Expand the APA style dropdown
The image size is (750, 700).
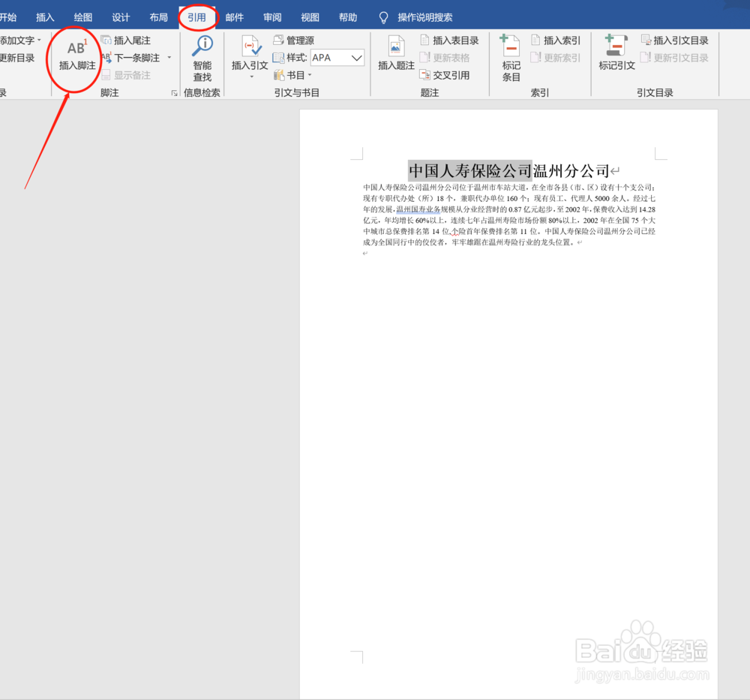[357, 58]
